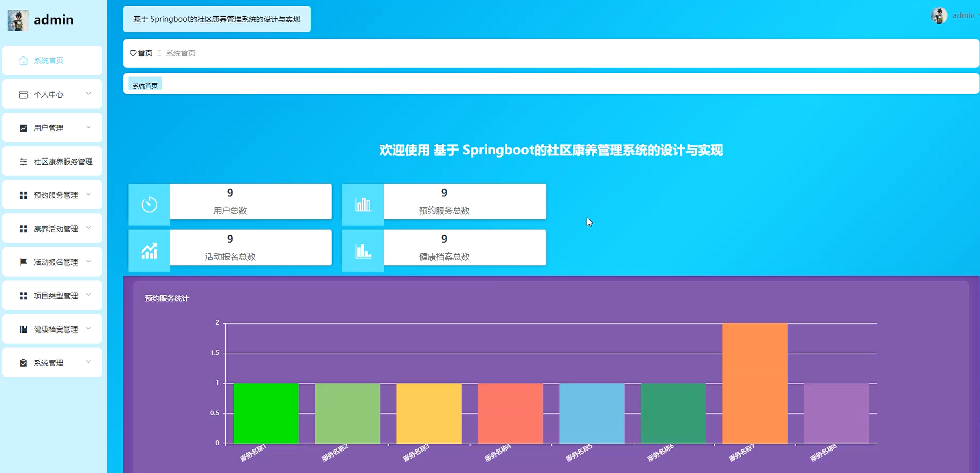
Task: Open 项目类型管理 sidebar menu item
Action: click(52, 295)
